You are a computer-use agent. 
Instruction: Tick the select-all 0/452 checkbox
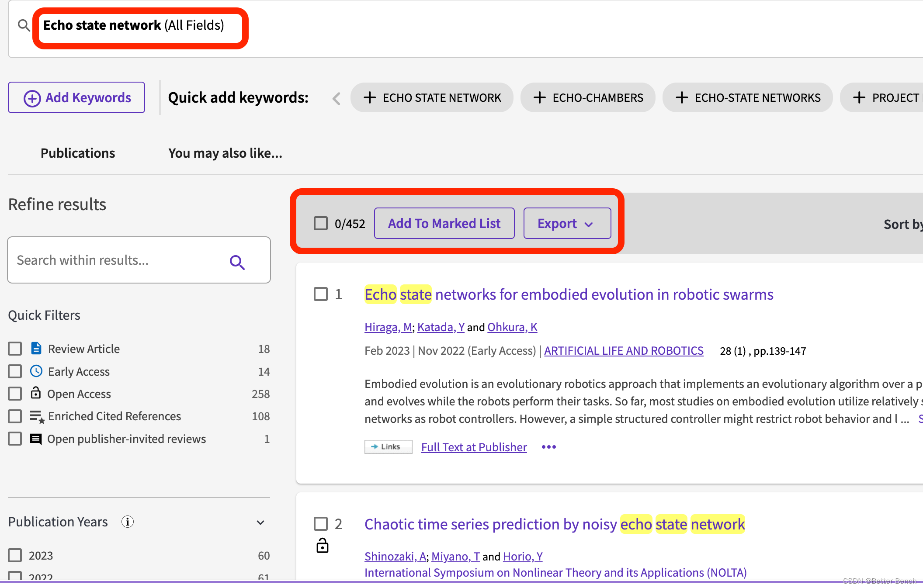point(321,223)
